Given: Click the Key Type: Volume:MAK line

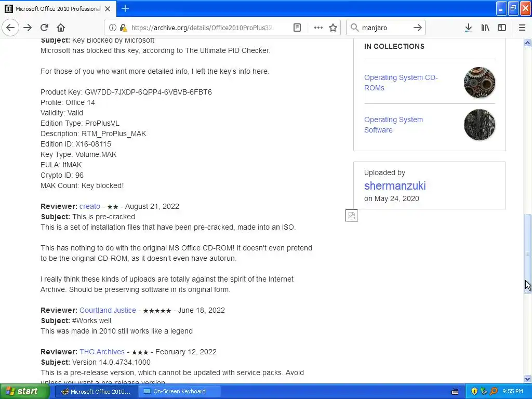Looking at the screenshot, I should pyautogui.click(x=78, y=154).
